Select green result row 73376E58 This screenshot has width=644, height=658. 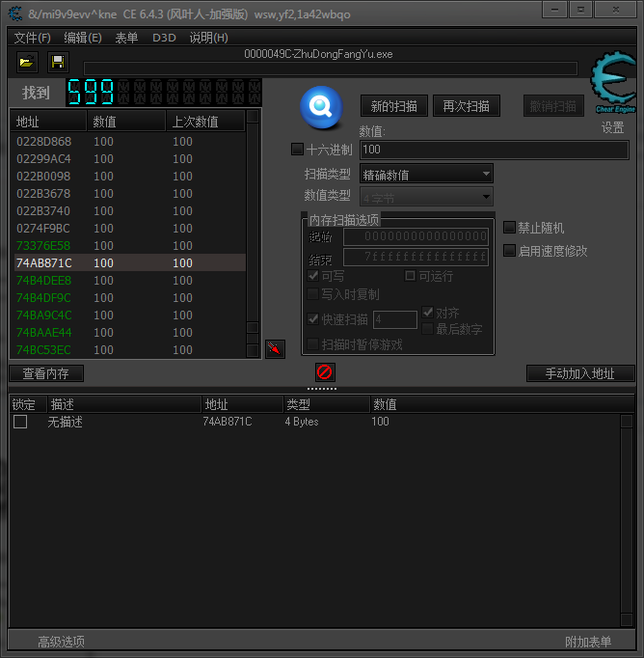pyautogui.click(x=129, y=245)
